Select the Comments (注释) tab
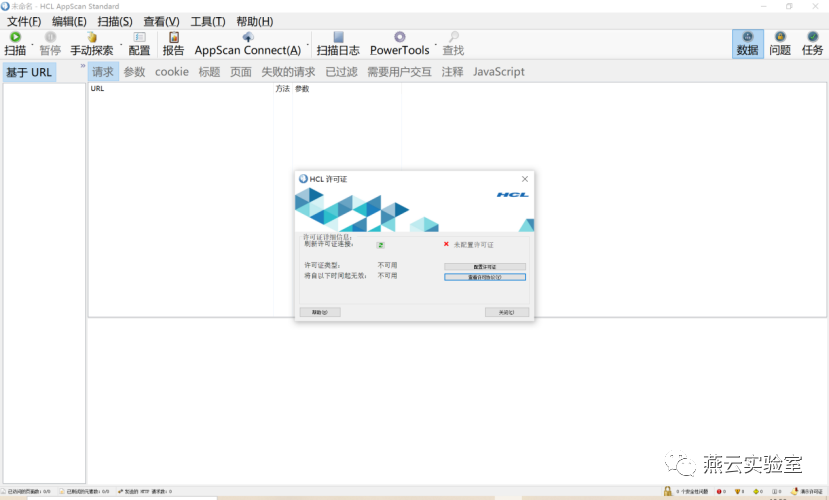The image size is (829, 500). pyautogui.click(x=452, y=72)
